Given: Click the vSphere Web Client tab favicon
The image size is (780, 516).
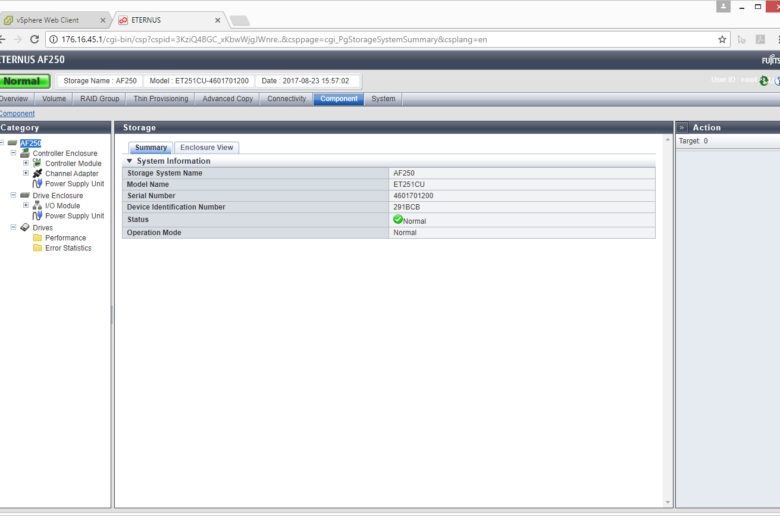Looking at the screenshot, I should (8, 20).
